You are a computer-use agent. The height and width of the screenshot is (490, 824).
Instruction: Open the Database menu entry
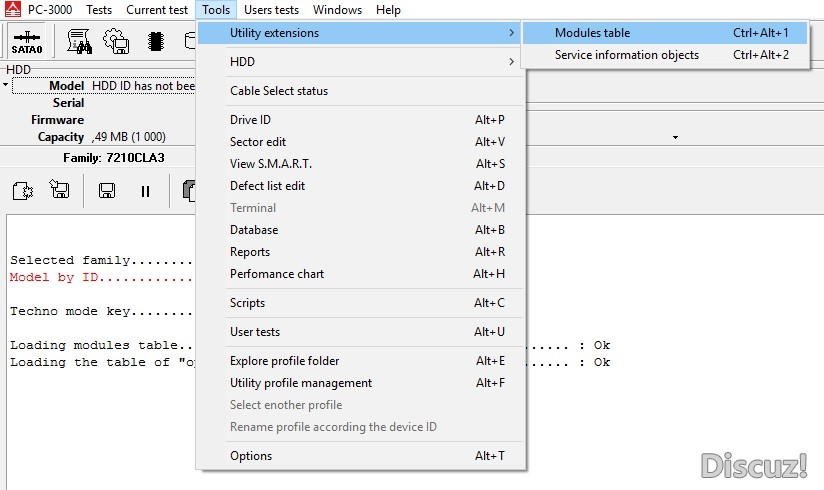tap(360, 230)
